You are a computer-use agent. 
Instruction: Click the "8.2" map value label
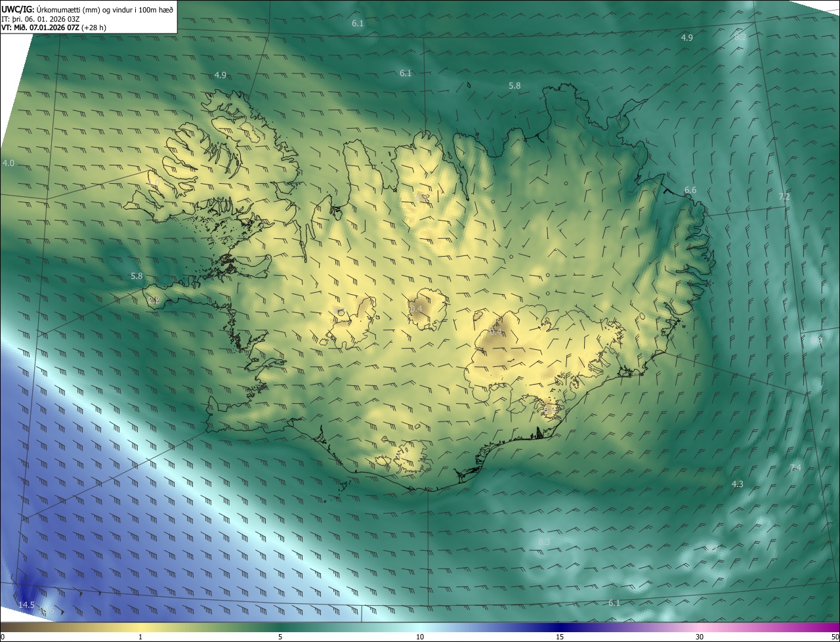pos(740,37)
